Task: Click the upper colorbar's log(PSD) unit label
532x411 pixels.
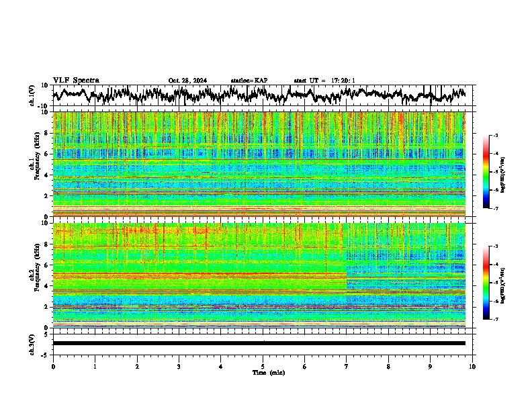Action: (503, 175)
